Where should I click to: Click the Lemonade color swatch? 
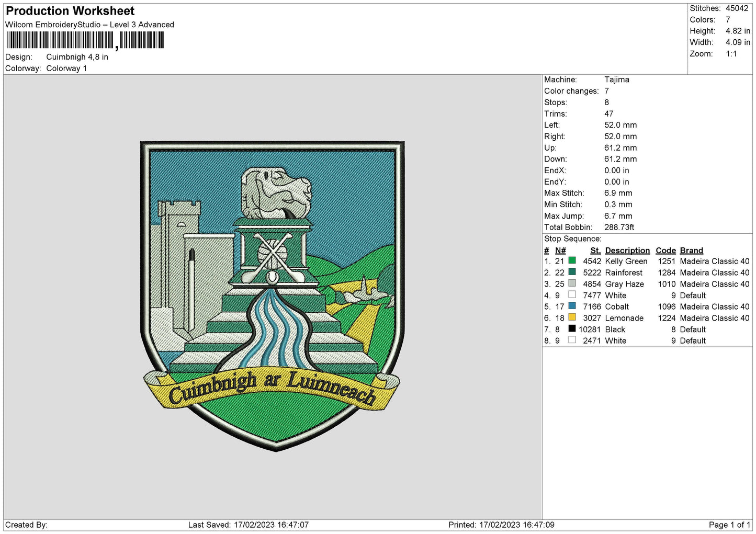(x=572, y=317)
